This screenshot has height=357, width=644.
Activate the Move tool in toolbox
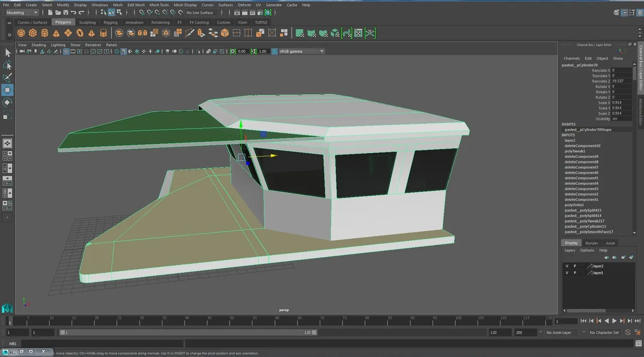(8, 90)
